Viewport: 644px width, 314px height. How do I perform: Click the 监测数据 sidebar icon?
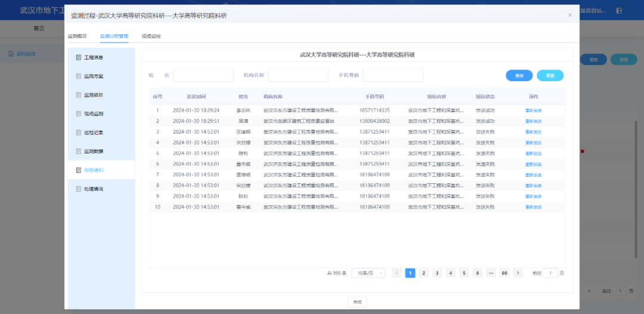point(78,151)
